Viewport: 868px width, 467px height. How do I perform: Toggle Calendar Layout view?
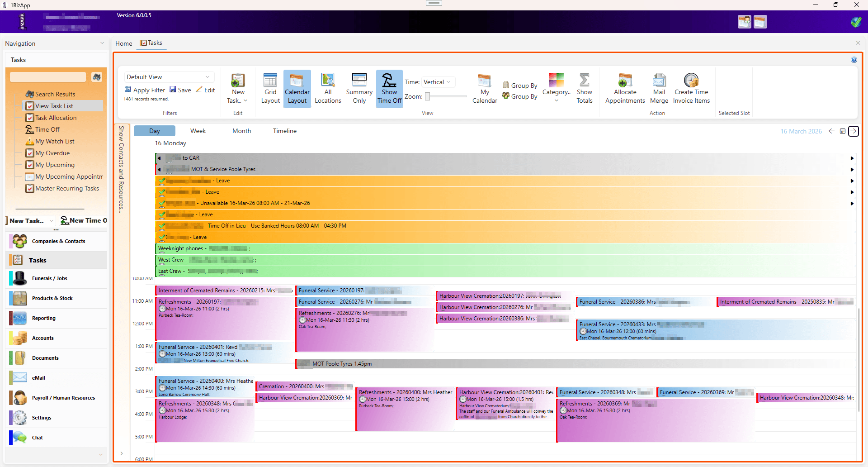297,89
